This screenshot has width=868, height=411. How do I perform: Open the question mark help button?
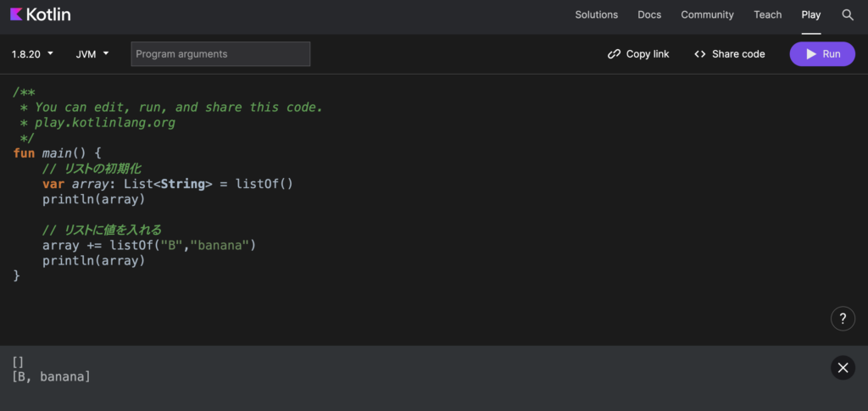point(842,319)
